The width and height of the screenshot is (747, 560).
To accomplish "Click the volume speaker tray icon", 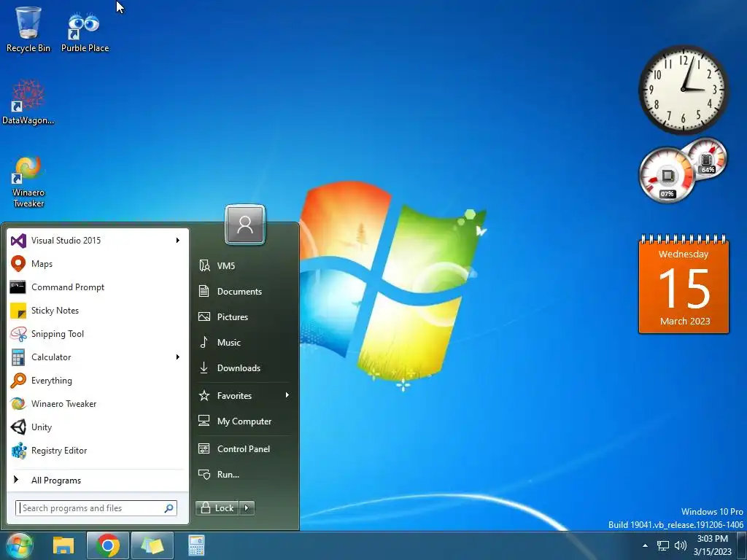I will (681, 545).
